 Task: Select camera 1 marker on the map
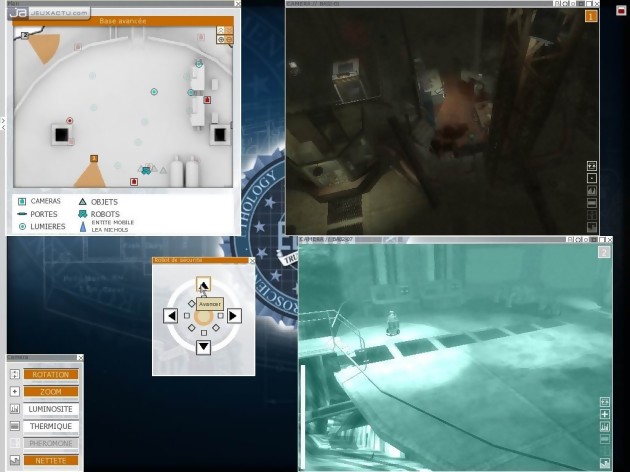(94, 159)
